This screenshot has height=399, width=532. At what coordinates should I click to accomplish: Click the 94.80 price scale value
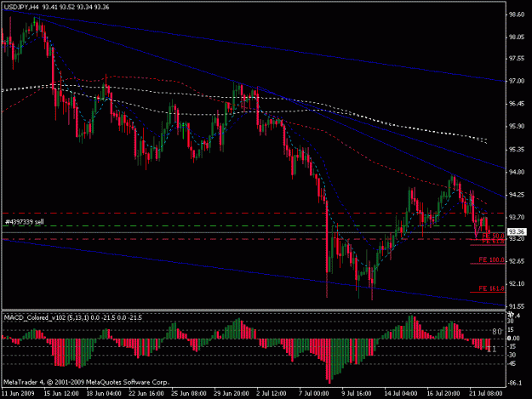point(516,172)
